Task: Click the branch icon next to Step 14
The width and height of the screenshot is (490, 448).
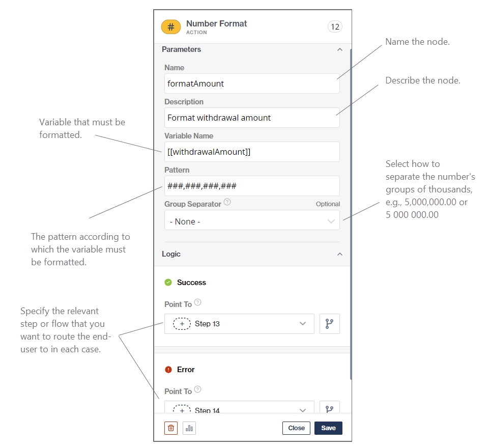Action: point(329,408)
